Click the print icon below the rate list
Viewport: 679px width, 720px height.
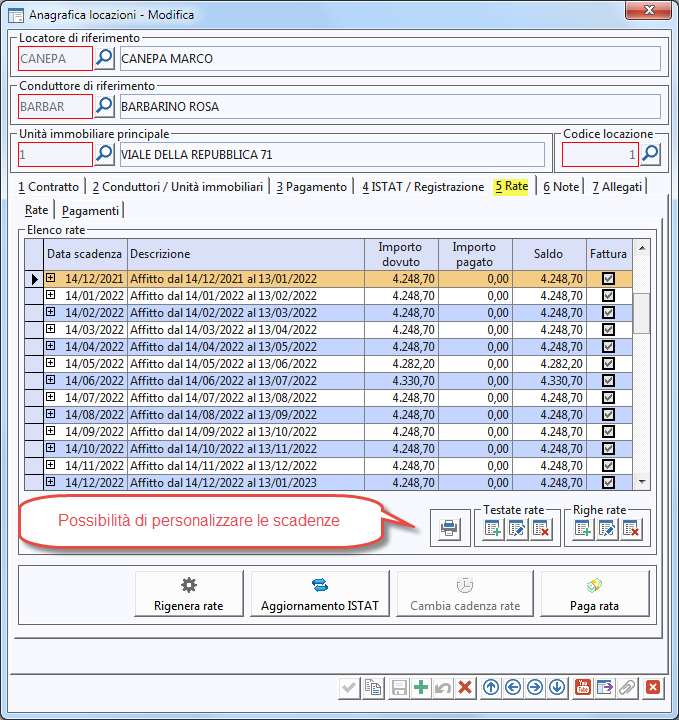449,528
